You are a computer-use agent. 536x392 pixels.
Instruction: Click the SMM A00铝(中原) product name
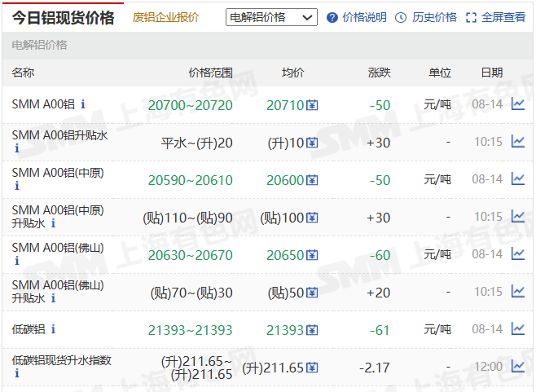tap(58, 172)
